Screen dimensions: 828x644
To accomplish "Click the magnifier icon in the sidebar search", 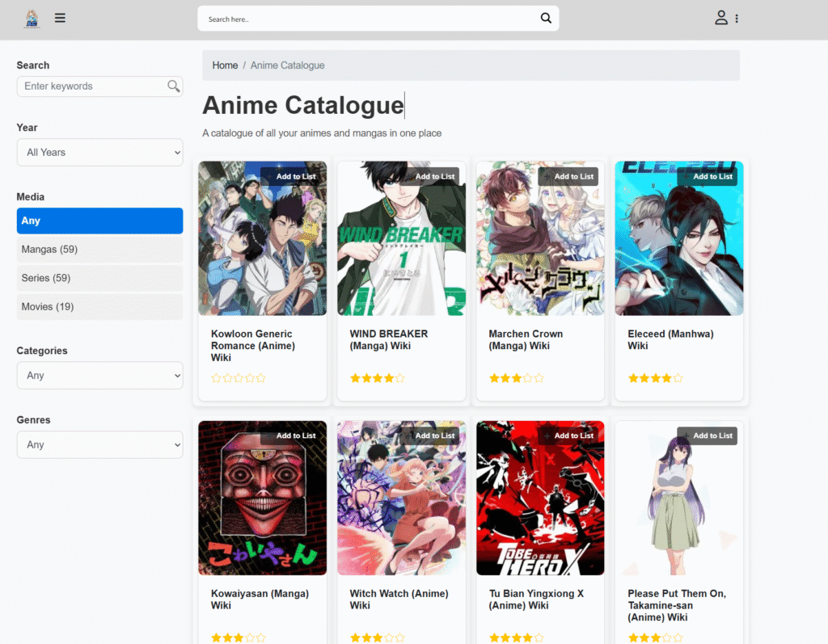I will [x=174, y=86].
